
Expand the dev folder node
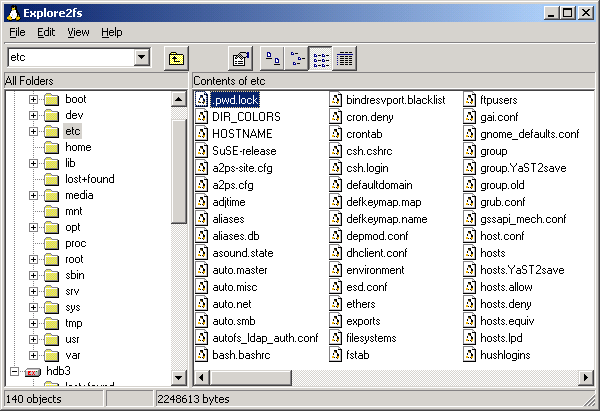click(x=33, y=116)
